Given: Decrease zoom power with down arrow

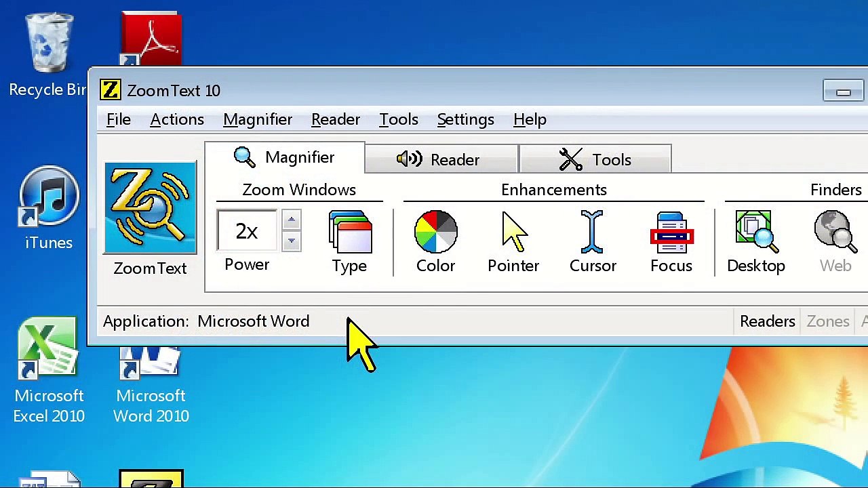Looking at the screenshot, I should [x=292, y=241].
